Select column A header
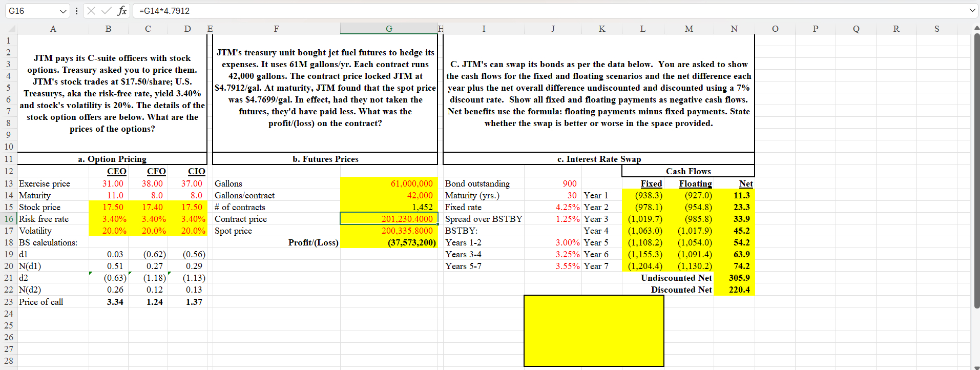The height and width of the screenshot is (370, 980). click(53, 29)
